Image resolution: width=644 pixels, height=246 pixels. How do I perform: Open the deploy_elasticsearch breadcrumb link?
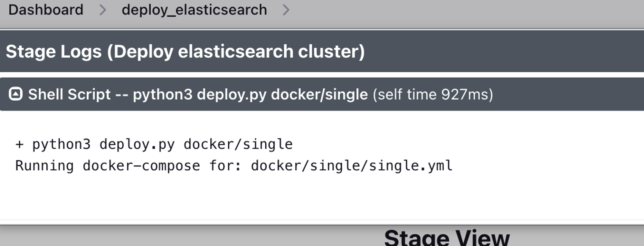[194, 10]
